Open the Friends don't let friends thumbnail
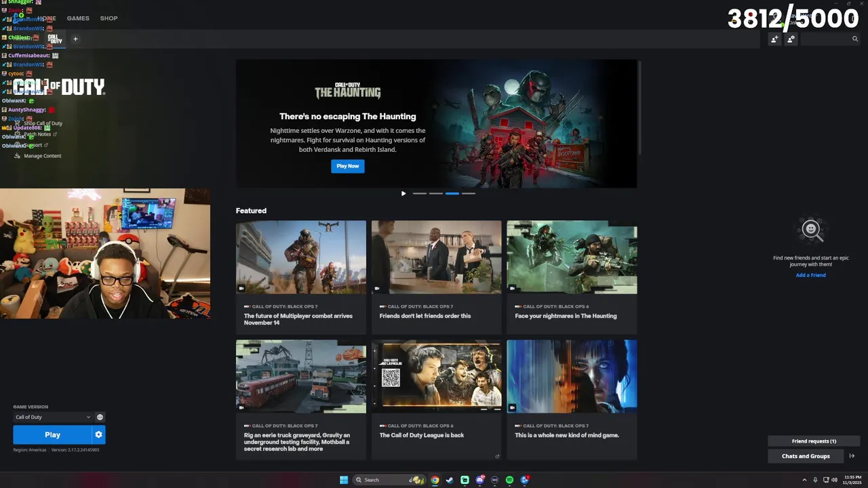 [x=436, y=257]
